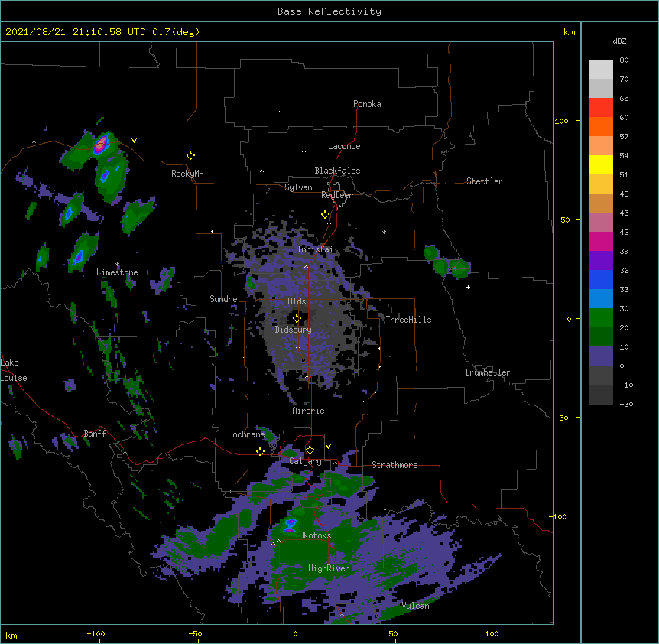
Task: Click the Sundre city label
Action: coord(223,299)
